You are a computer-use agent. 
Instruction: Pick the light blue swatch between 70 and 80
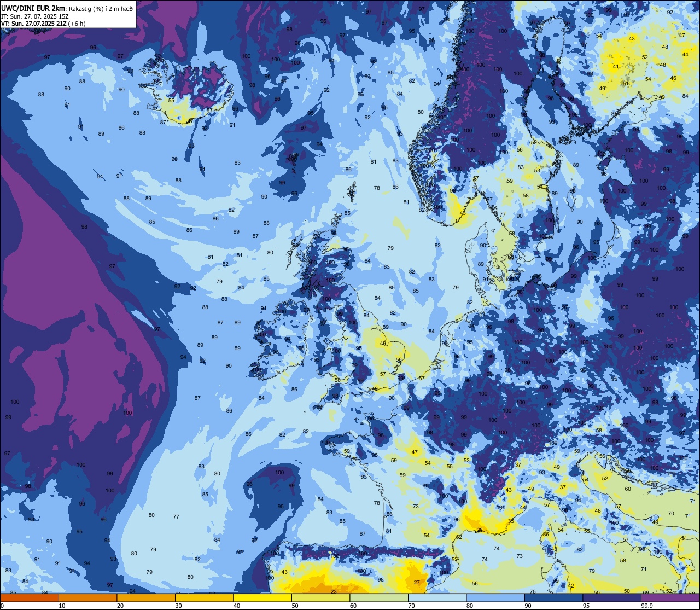[x=437, y=597]
